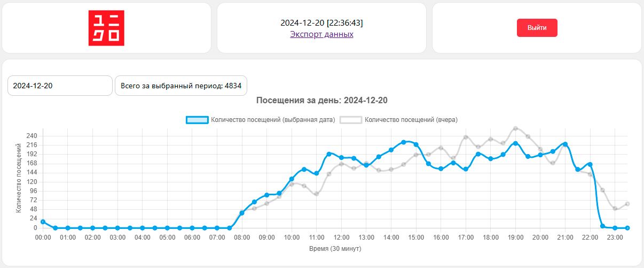Screen dimensions: 644x268
Task: Select the last gray point at 23:30
Action: click(627, 204)
